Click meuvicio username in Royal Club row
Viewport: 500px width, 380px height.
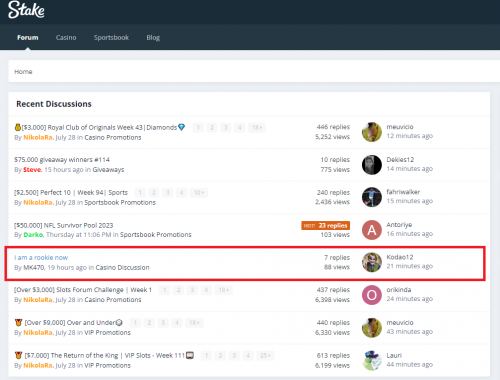(x=400, y=127)
